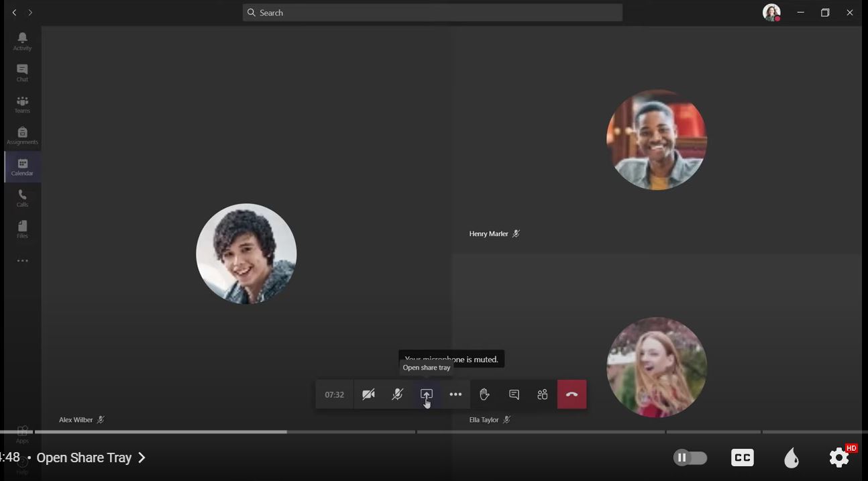Open more options via the ellipsis in call controls
Image resolution: width=868 pixels, height=481 pixels.
(455, 394)
